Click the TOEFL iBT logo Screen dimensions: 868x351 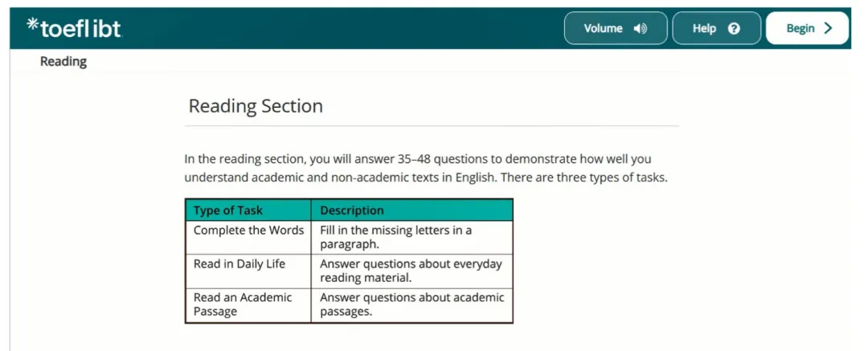74,27
